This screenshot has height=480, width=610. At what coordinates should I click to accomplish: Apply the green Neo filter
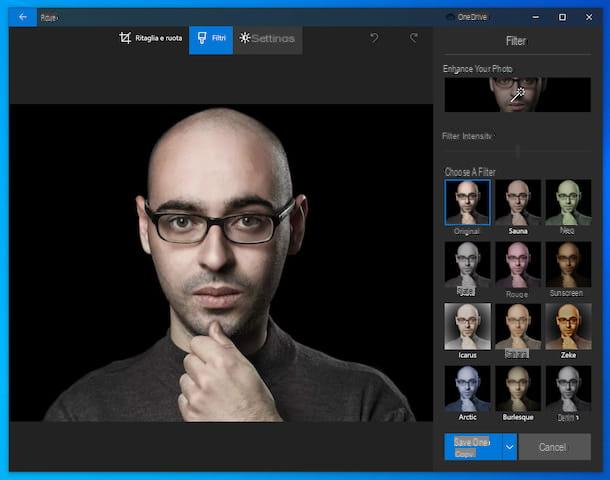pyautogui.click(x=568, y=203)
